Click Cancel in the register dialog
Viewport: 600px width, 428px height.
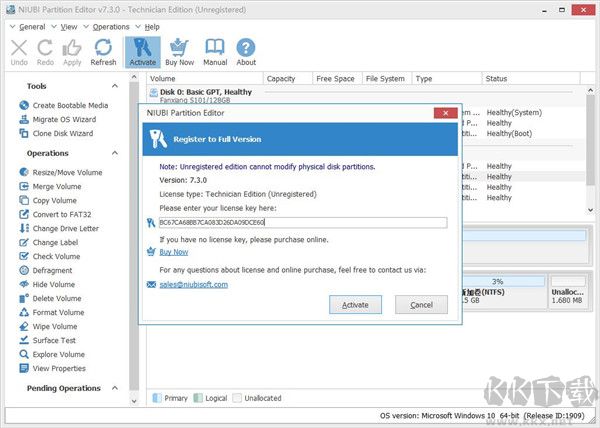coord(421,305)
